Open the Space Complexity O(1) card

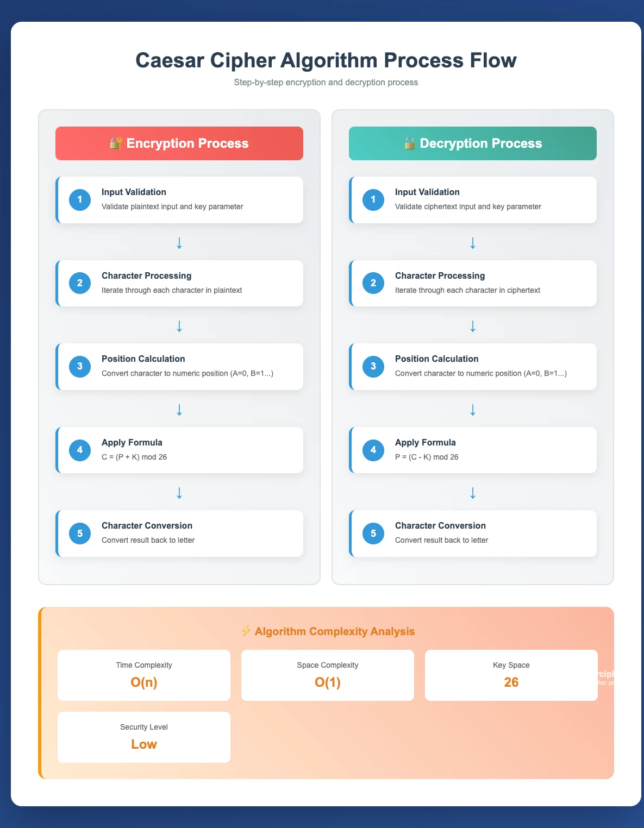[x=328, y=675]
